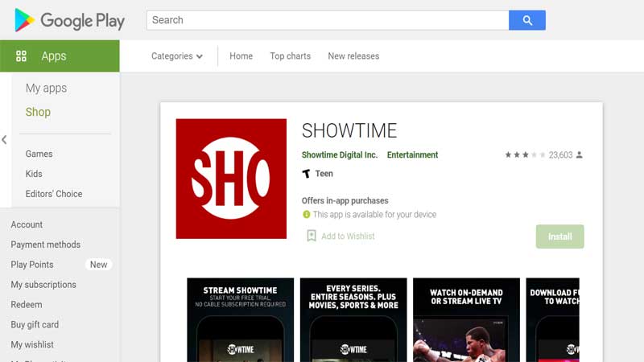
Task: Go to Games category
Action: point(39,154)
